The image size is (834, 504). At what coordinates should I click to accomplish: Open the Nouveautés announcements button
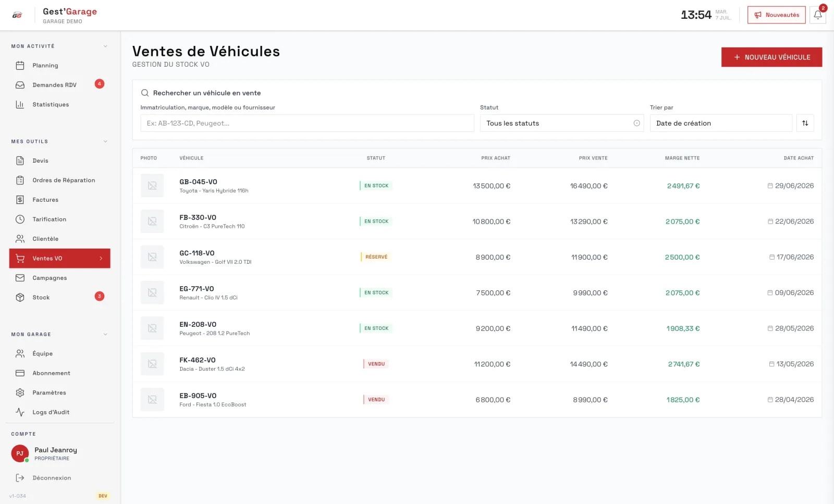pos(776,15)
